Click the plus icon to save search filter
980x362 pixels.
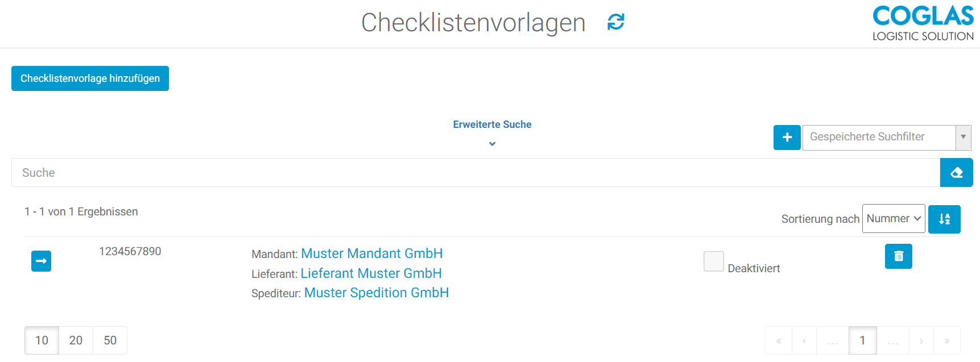coord(787,138)
